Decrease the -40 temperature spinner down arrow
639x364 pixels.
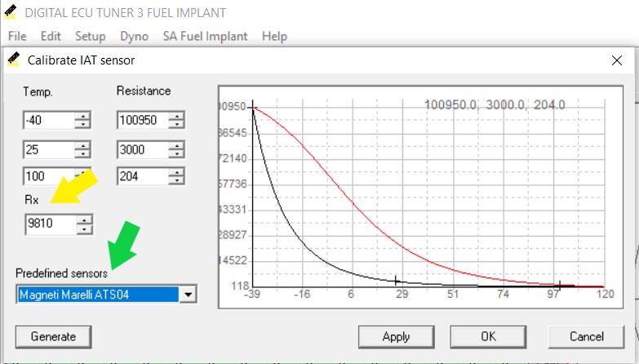tap(82, 125)
